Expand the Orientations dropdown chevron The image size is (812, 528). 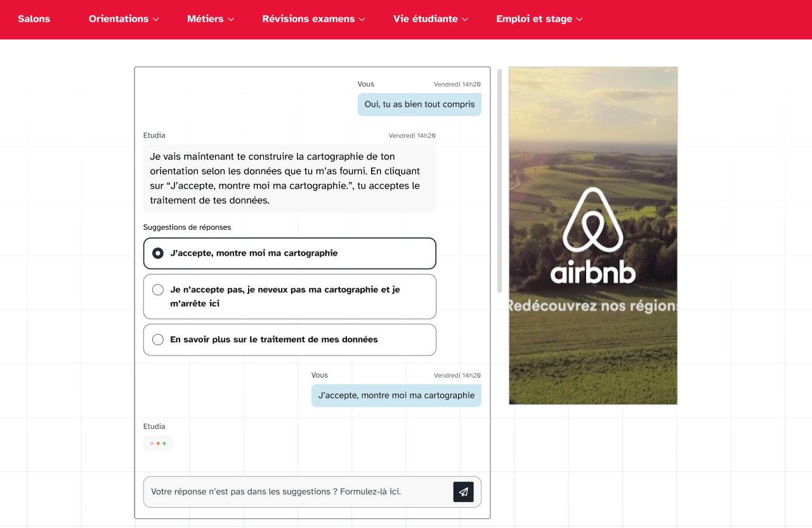pos(156,20)
